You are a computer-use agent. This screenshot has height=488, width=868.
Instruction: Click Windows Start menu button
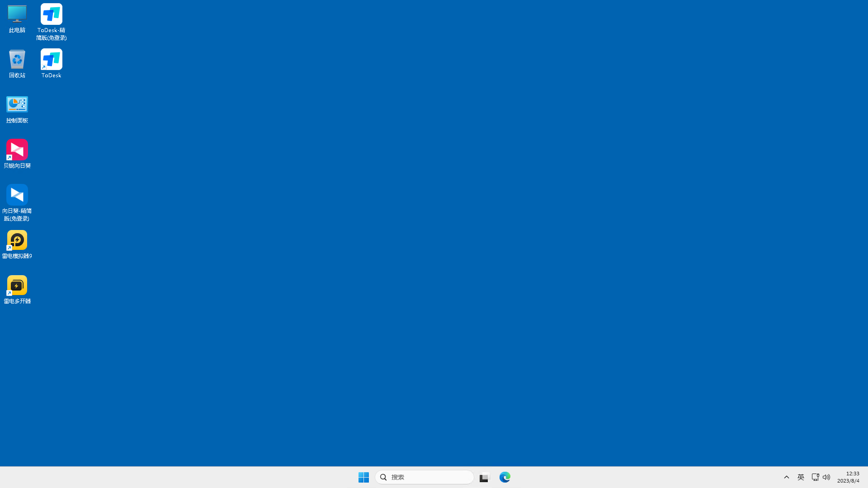363,477
